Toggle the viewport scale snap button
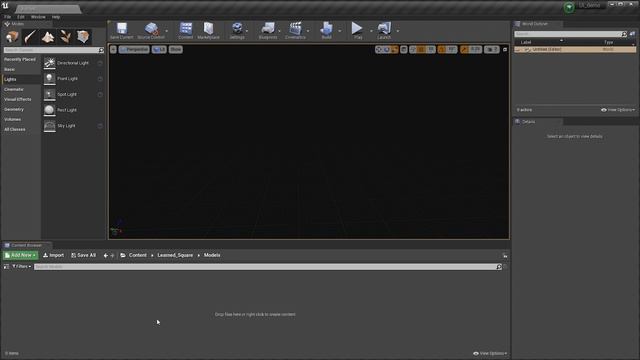 [464, 49]
